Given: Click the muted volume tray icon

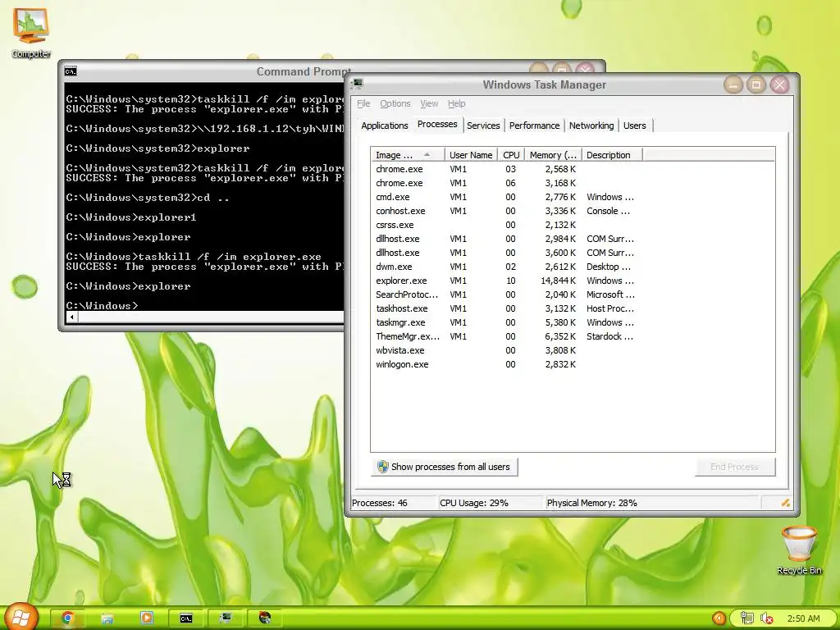Looking at the screenshot, I should tap(767, 619).
